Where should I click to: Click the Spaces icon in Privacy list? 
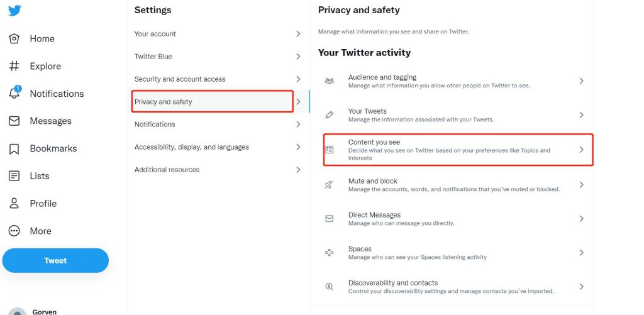329,253
